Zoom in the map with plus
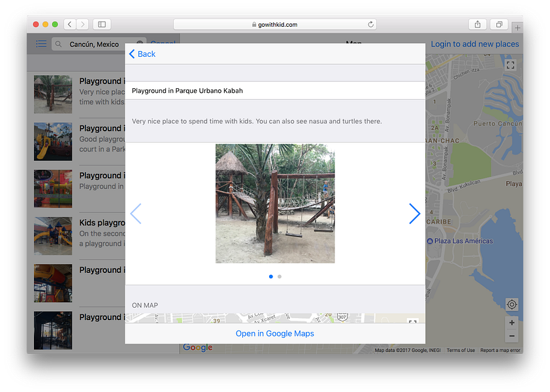 511,323
